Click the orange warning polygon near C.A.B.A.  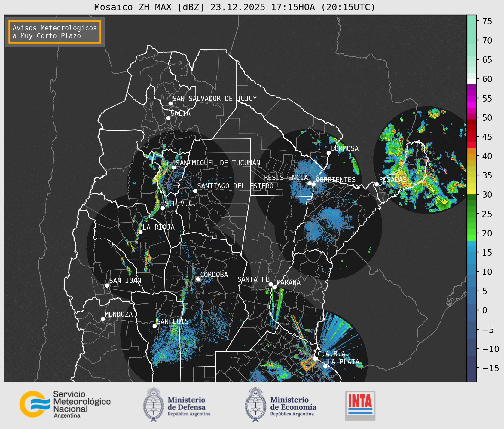pos(308,364)
